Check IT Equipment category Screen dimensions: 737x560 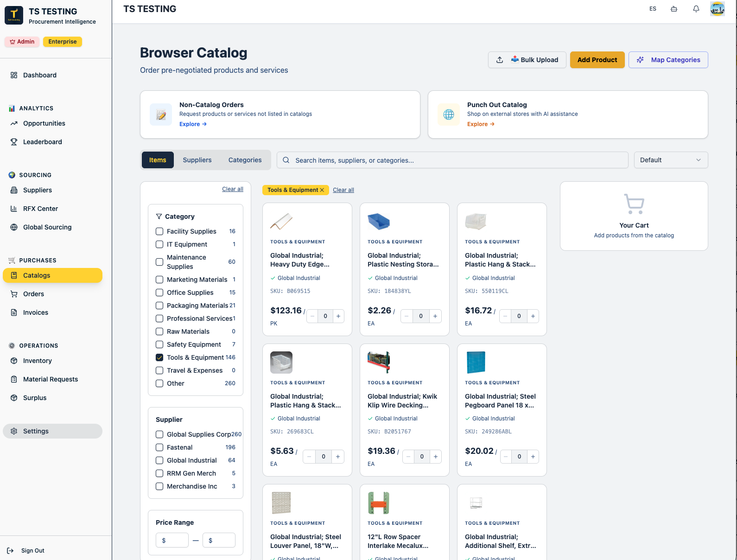[159, 244]
